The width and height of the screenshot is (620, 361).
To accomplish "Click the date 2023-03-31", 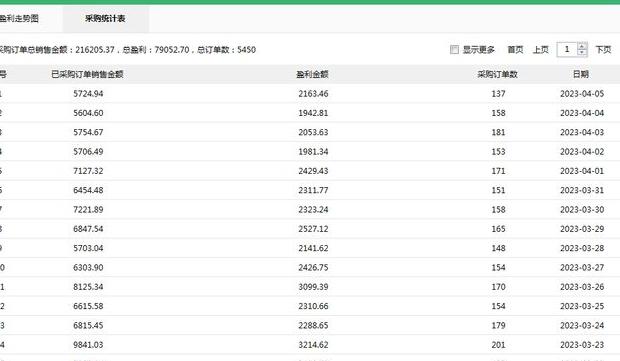I will (x=582, y=191).
